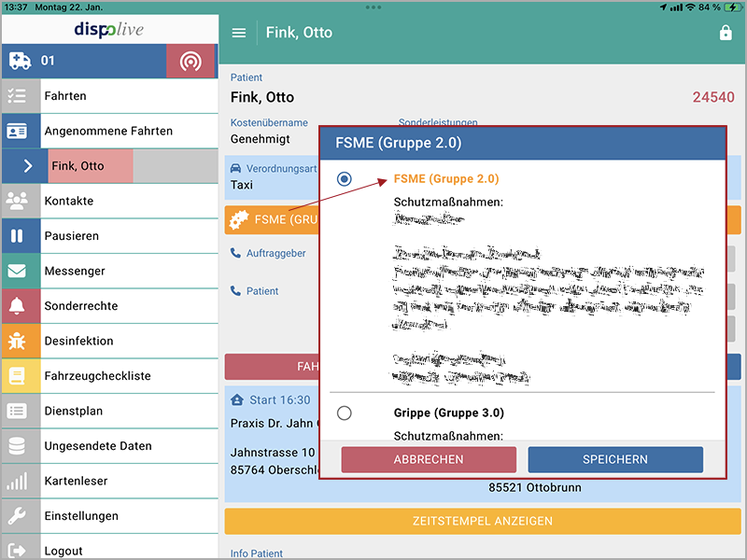The height and width of the screenshot is (560, 747).
Task: Open Messenger envelope icon
Action: click(x=18, y=271)
